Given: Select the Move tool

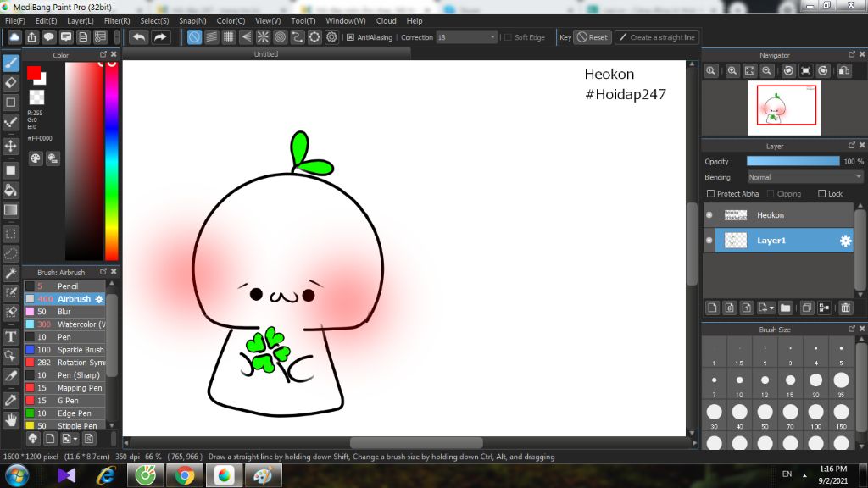Looking at the screenshot, I should (10, 146).
